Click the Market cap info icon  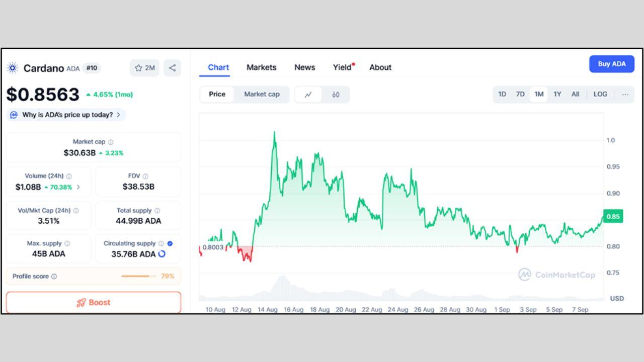tap(111, 142)
